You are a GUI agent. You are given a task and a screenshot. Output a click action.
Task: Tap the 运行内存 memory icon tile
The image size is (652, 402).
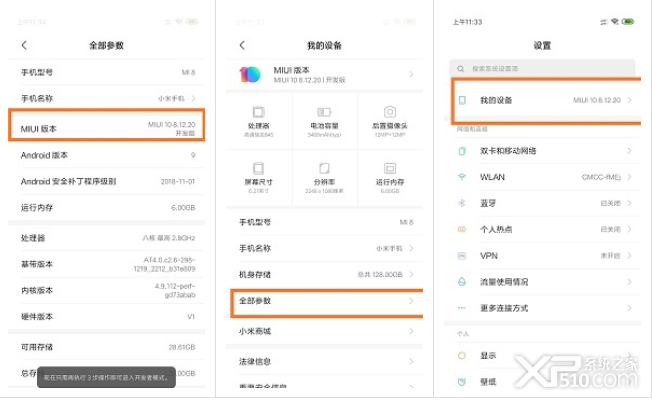click(390, 168)
